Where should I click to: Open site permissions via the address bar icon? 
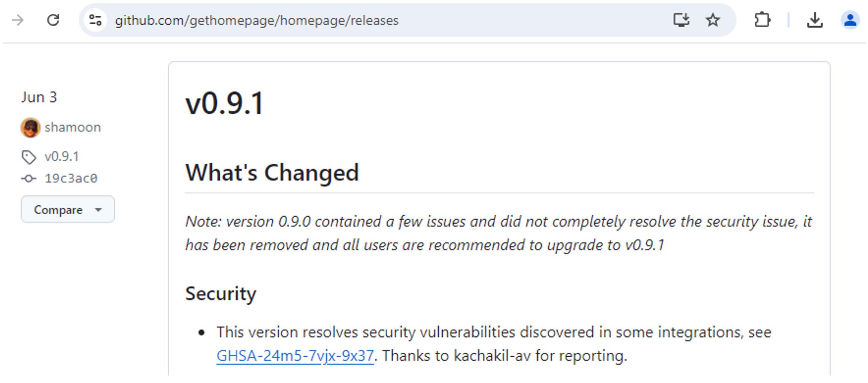pos(94,20)
